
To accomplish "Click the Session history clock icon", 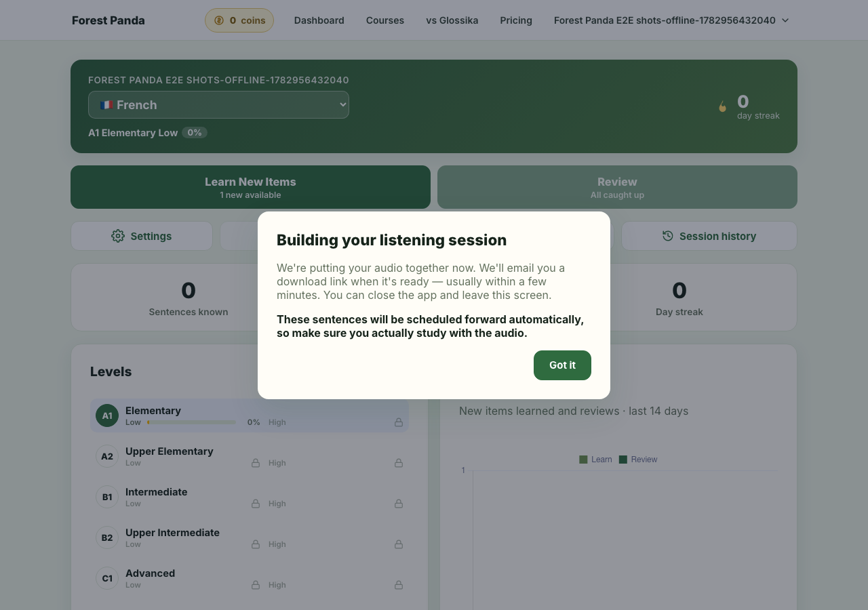I will tap(668, 236).
